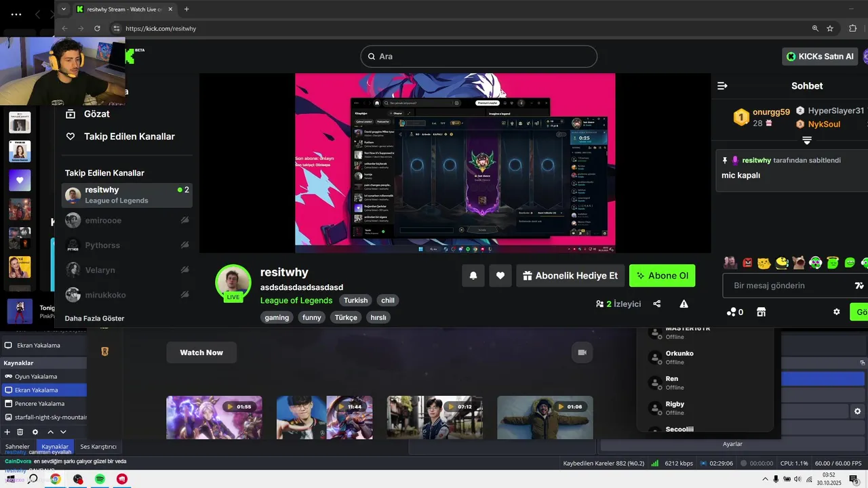Move source down with arrow icon

[x=63, y=432]
